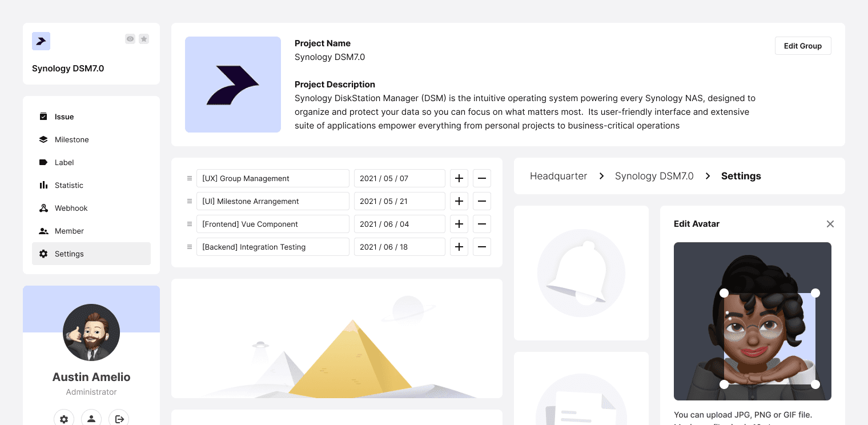Viewport: 868px width, 425px height.
Task: Click the 2021 / 05 / 07 date field
Action: [400, 178]
